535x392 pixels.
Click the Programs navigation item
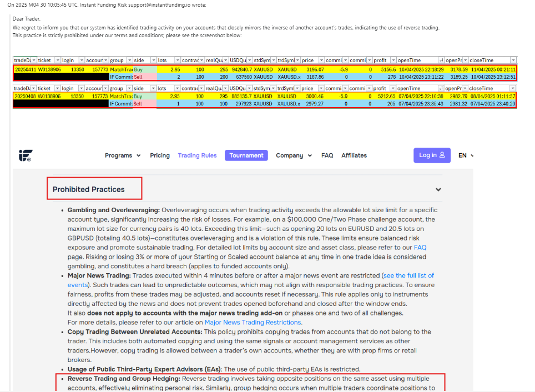click(118, 155)
